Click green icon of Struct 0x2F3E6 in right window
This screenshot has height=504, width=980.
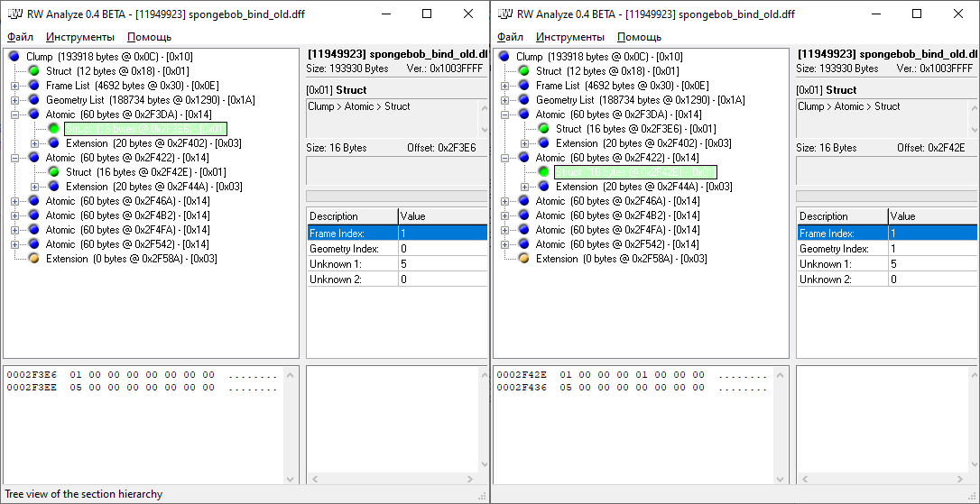click(544, 129)
